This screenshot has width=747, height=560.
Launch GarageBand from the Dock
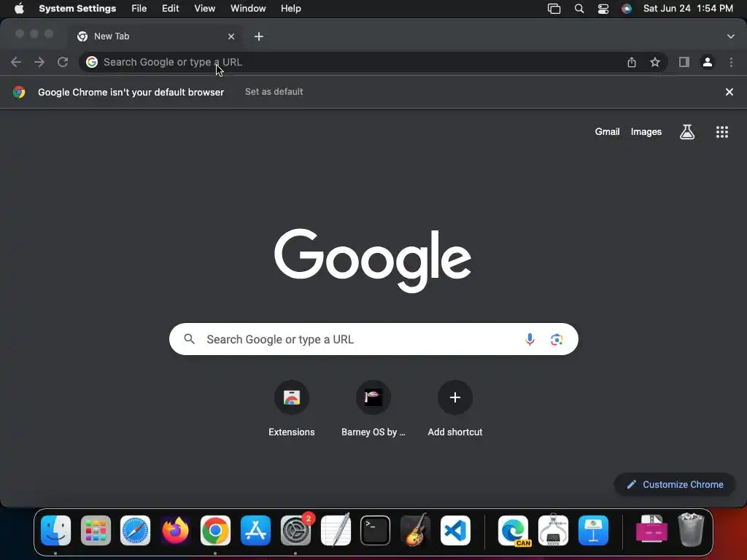pos(415,530)
